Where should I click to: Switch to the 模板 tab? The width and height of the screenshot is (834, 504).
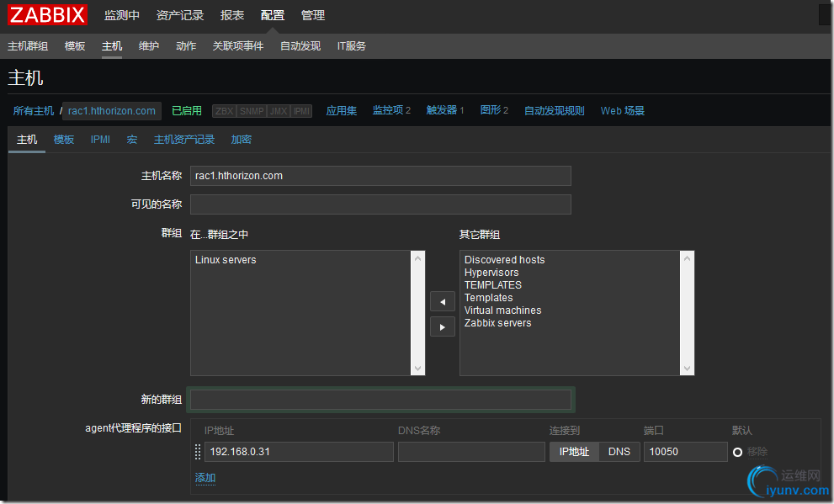point(64,140)
